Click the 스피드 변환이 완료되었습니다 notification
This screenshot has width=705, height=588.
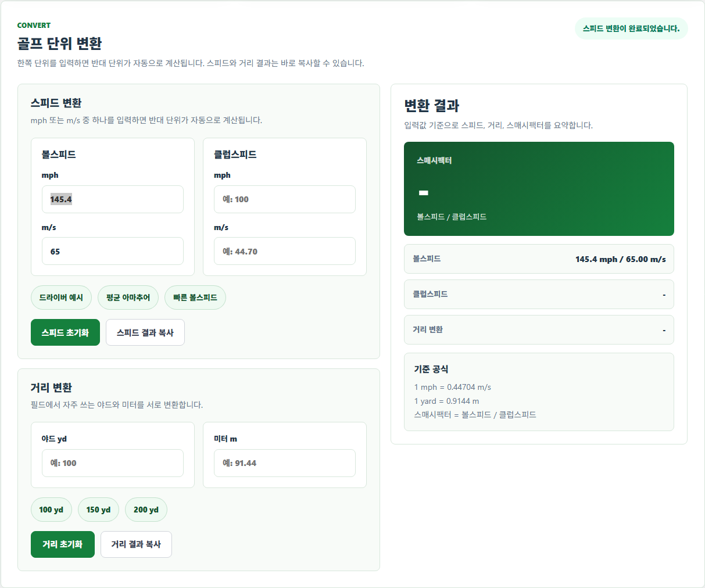coord(631,28)
